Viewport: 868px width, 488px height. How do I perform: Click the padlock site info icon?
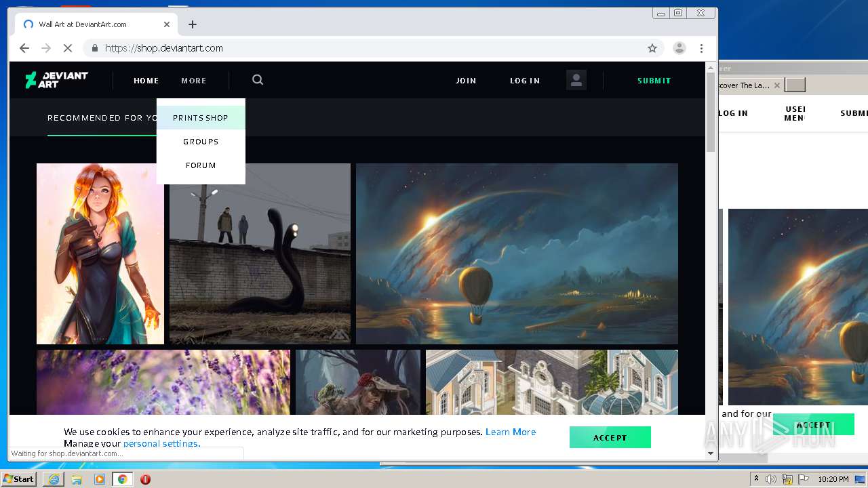tap(94, 48)
